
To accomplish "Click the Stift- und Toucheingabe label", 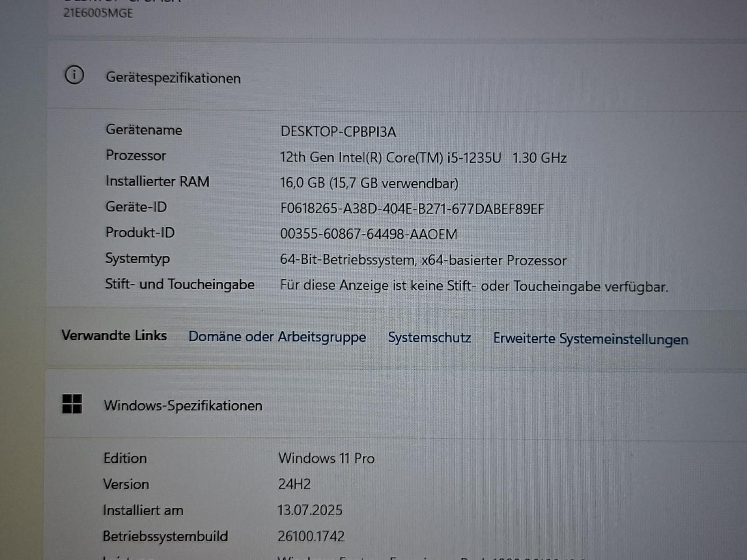I will [x=180, y=284].
